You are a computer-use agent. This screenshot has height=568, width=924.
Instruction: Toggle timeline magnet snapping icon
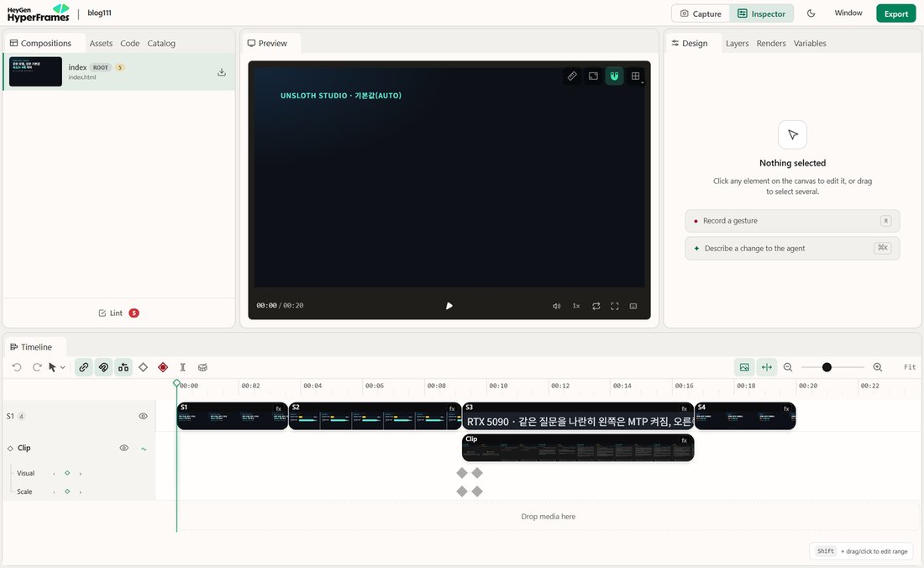click(x=103, y=367)
